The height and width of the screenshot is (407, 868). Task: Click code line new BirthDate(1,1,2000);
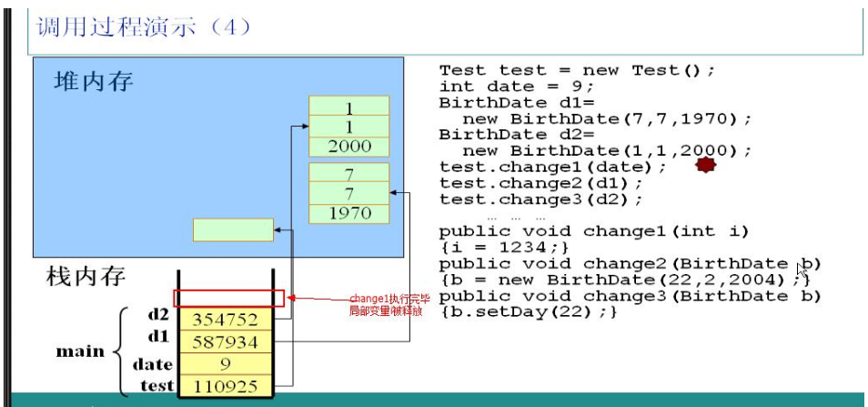[608, 150]
